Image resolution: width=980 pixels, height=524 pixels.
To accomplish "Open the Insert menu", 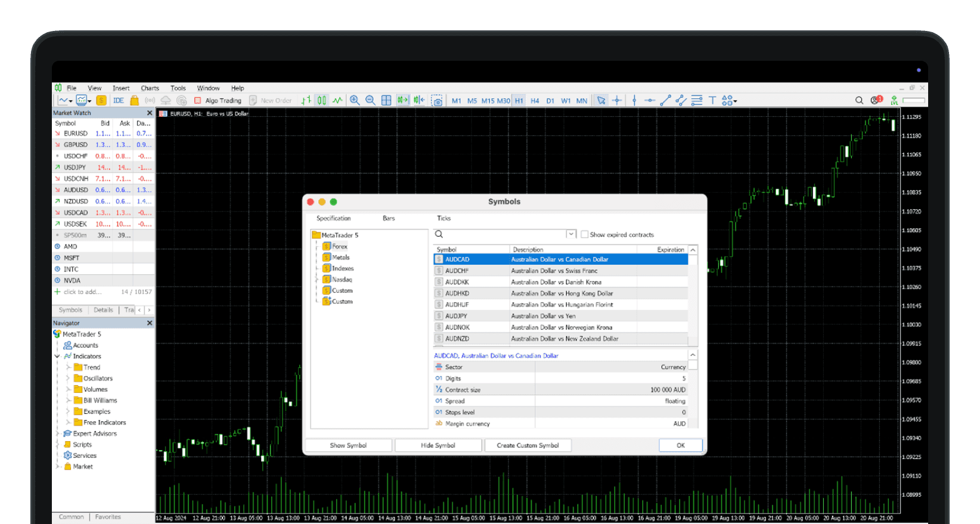I will point(121,88).
